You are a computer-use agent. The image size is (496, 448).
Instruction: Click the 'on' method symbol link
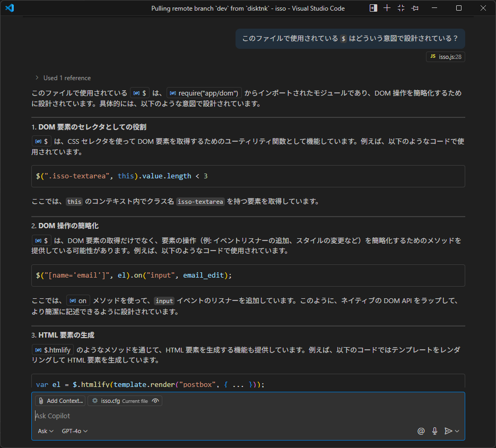[78, 301]
